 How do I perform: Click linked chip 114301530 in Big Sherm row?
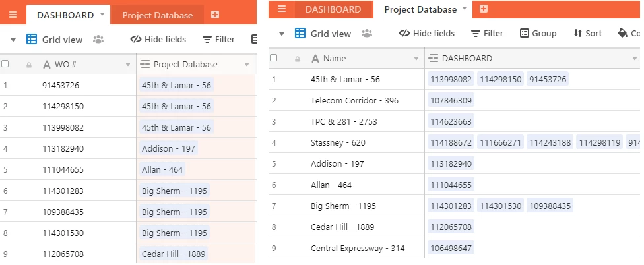(500, 206)
